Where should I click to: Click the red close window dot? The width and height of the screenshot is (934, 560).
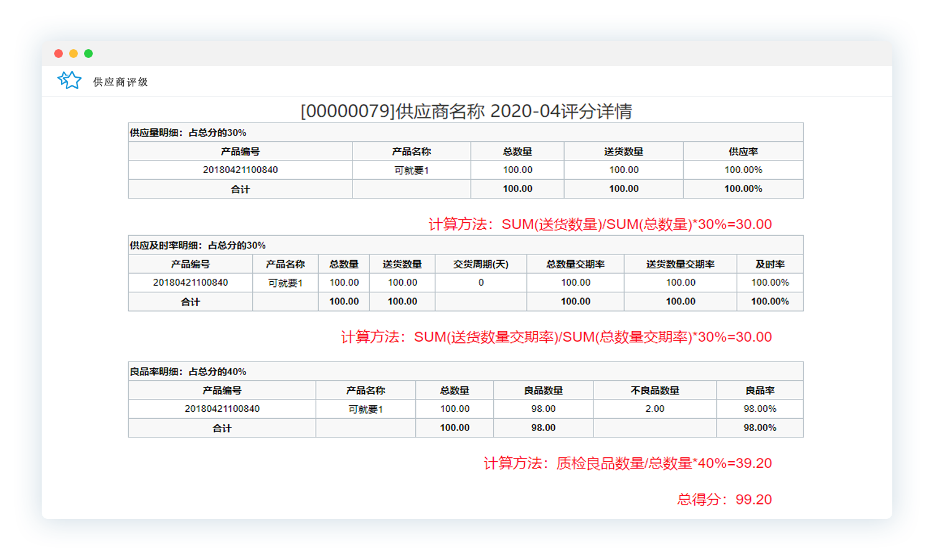(59, 54)
